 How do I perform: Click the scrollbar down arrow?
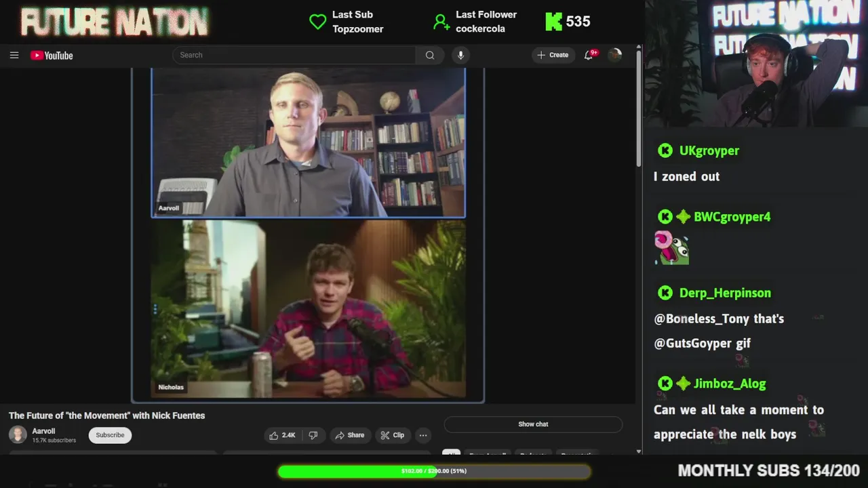tap(639, 451)
